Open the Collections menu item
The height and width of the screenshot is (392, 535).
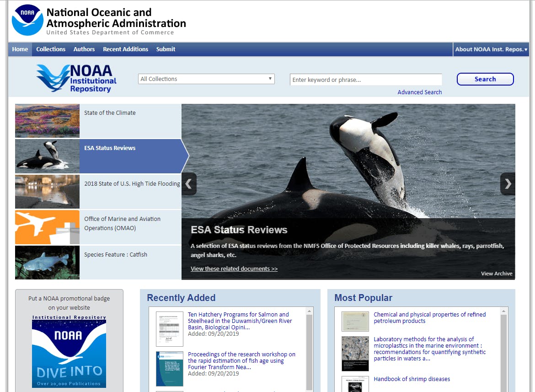51,49
